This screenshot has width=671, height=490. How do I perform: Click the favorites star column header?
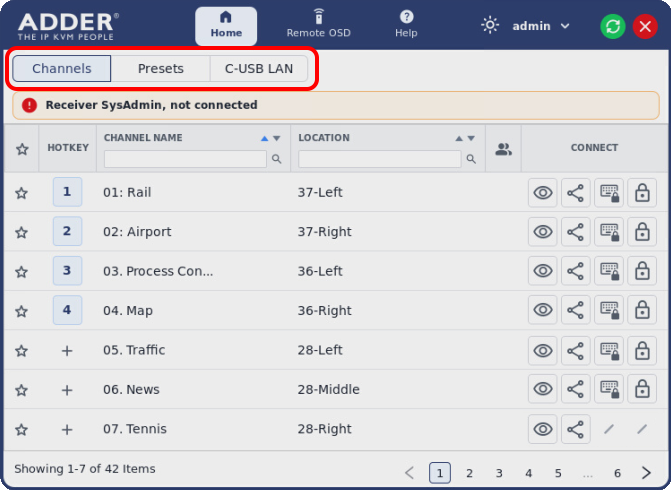click(22, 149)
